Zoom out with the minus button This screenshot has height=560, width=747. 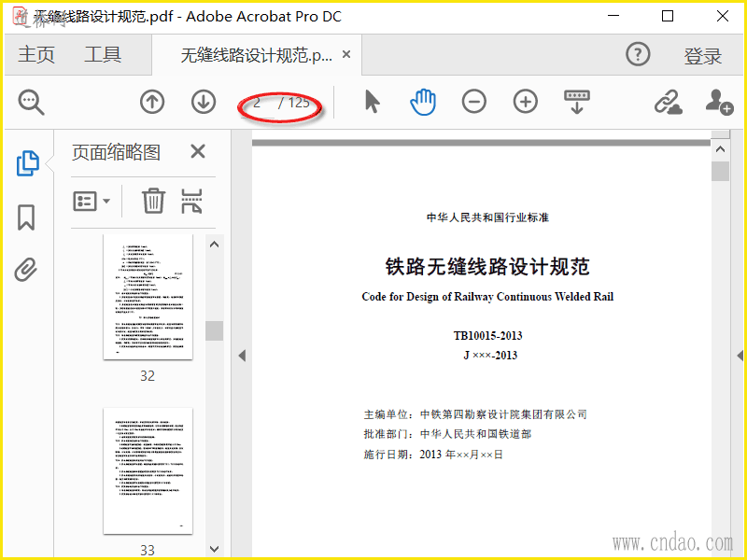tap(474, 102)
